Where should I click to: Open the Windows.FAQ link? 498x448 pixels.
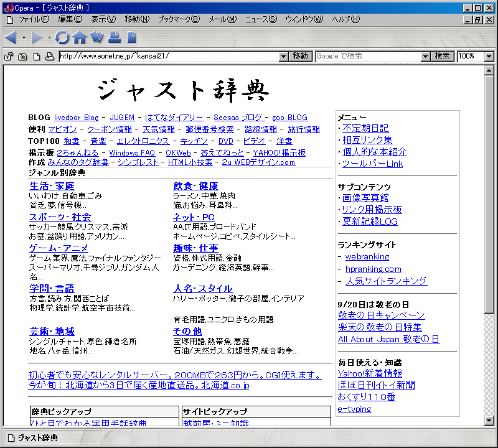[132, 152]
